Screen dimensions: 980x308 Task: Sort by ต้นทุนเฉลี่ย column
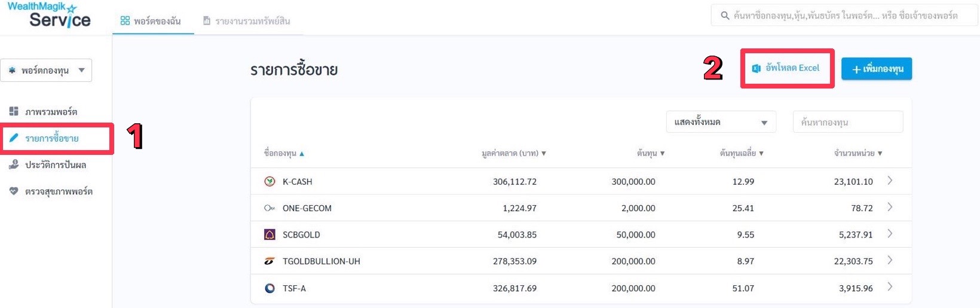(742, 154)
